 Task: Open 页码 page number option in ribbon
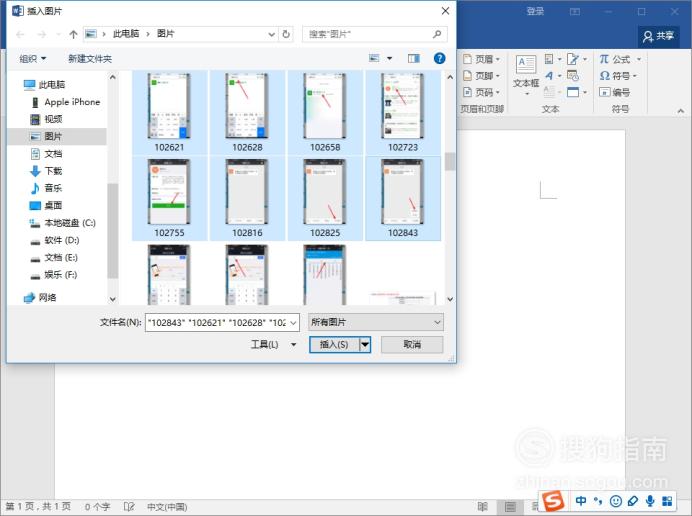tap(481, 92)
